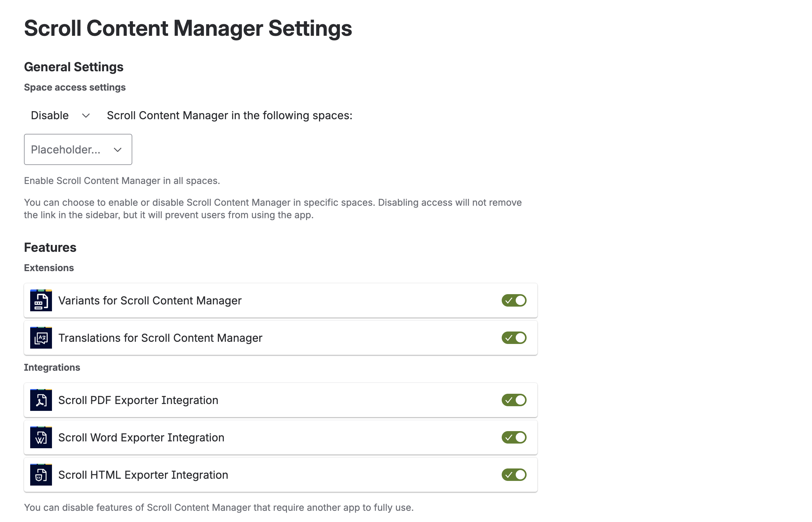812x522 pixels.
Task: Disable the Scroll HTML Exporter Integration
Action: tap(514, 475)
